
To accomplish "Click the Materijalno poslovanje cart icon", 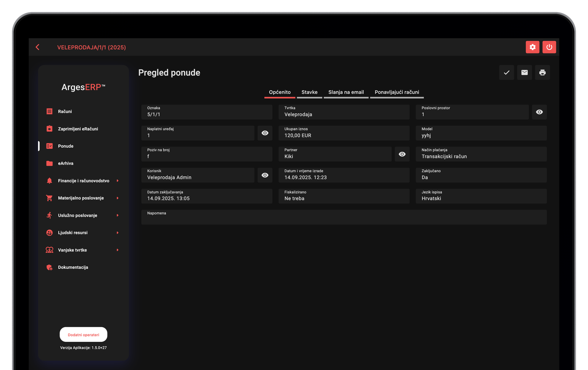I will (50, 198).
